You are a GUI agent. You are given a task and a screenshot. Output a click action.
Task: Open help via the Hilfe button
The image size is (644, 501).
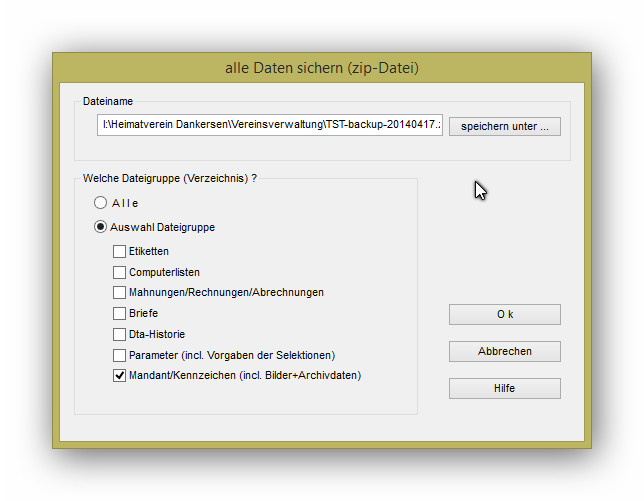click(504, 388)
